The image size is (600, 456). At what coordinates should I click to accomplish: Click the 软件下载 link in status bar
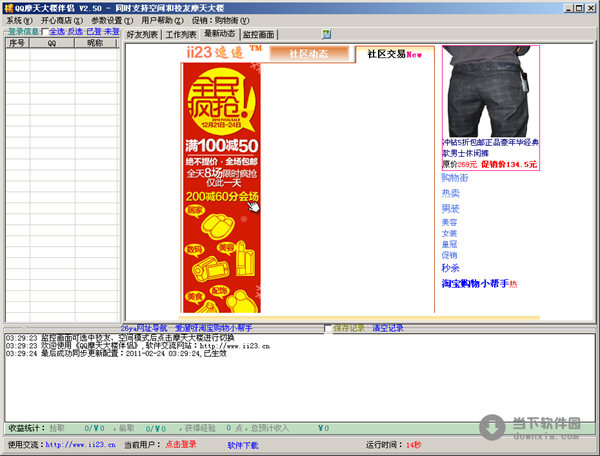click(x=242, y=444)
